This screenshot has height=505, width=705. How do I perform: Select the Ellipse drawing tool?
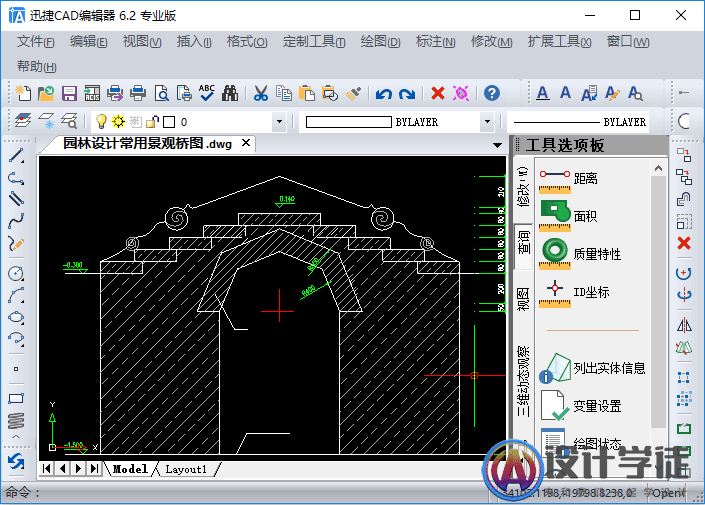[16, 317]
